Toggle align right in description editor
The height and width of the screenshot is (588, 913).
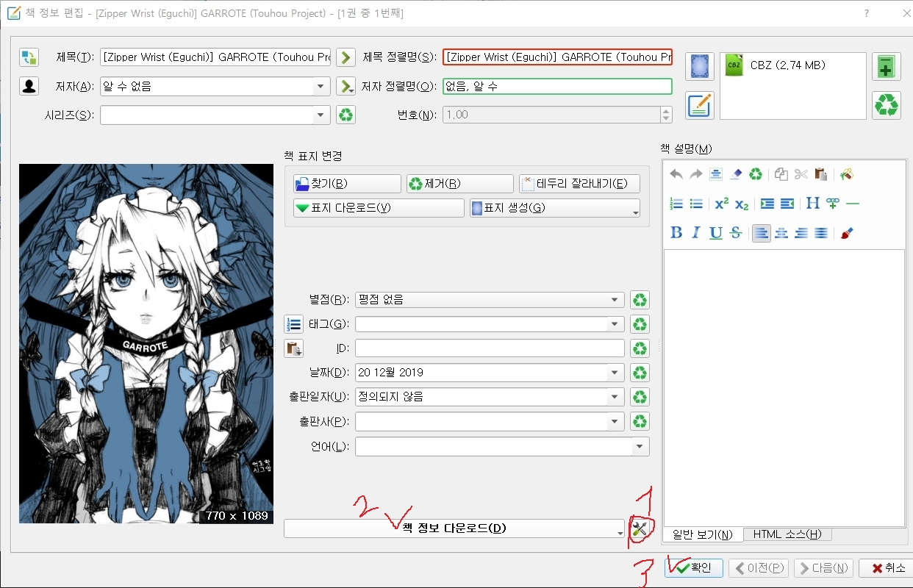(x=801, y=233)
